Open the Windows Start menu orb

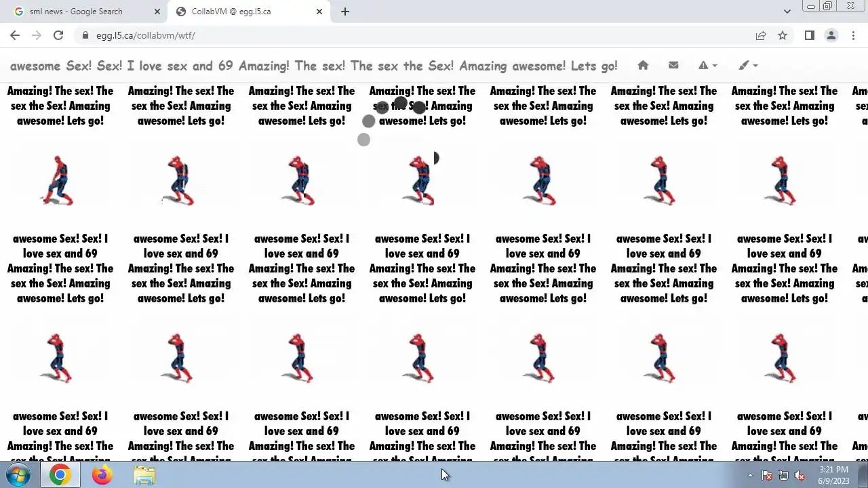click(18, 475)
